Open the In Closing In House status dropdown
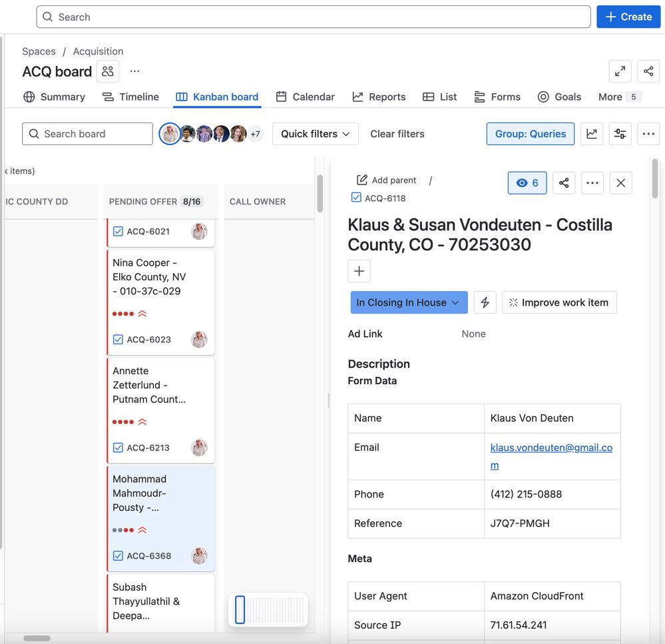665x644 pixels. pyautogui.click(x=409, y=302)
